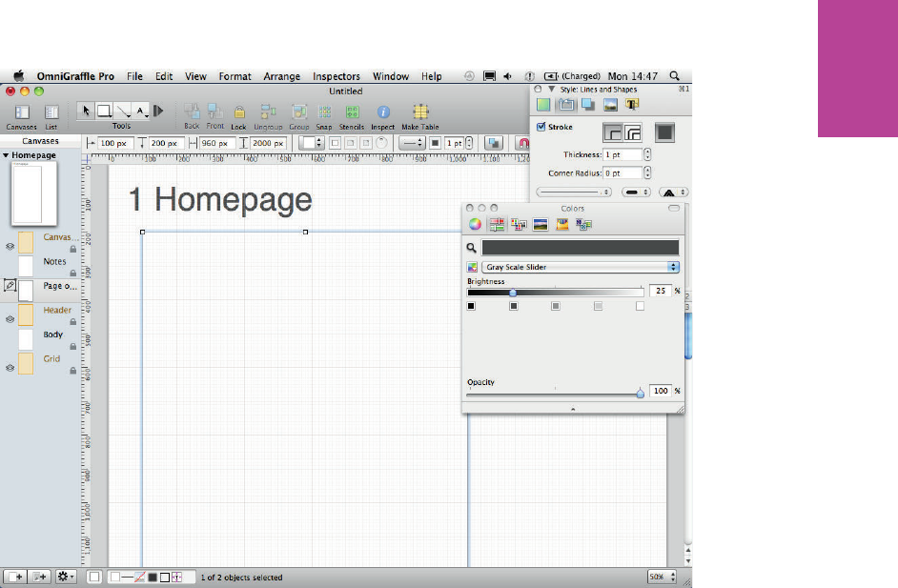
Task: Open the Lines and Shapes inspector tab
Action: pos(566,104)
